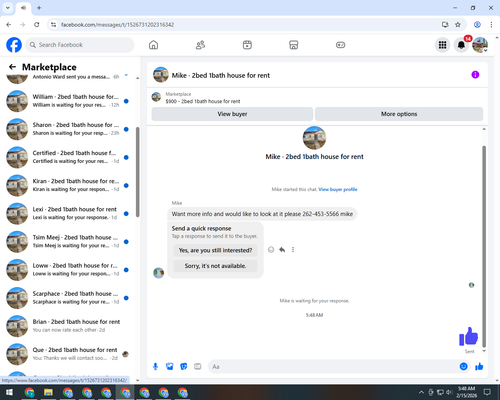Click the facebook.com address bar URL
The width and height of the screenshot is (500, 400).
click(x=117, y=25)
